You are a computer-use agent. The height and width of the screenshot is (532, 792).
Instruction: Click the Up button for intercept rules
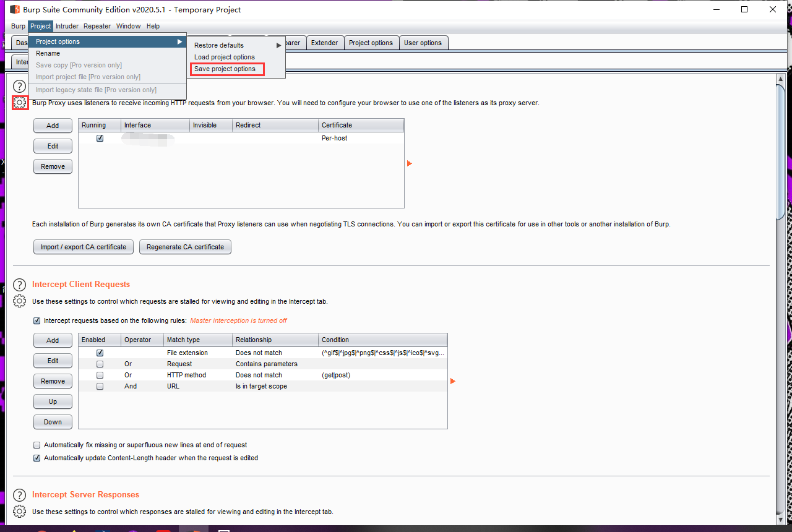(53, 401)
